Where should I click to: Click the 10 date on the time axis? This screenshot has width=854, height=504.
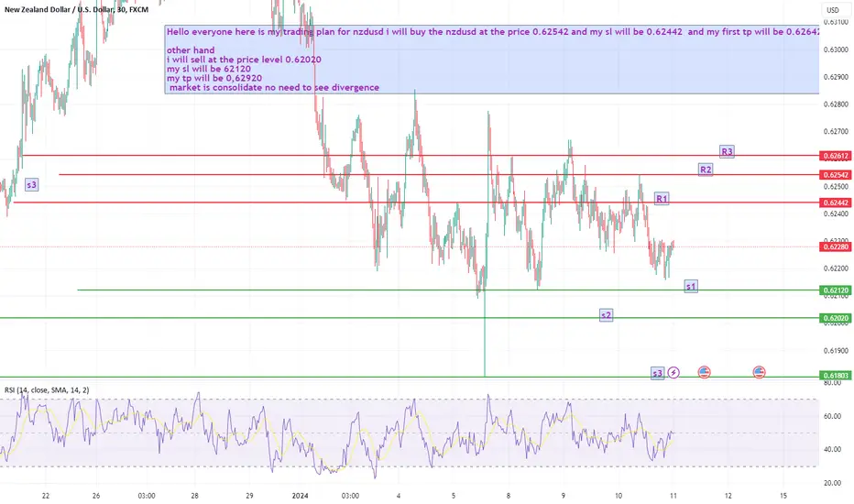(x=619, y=496)
